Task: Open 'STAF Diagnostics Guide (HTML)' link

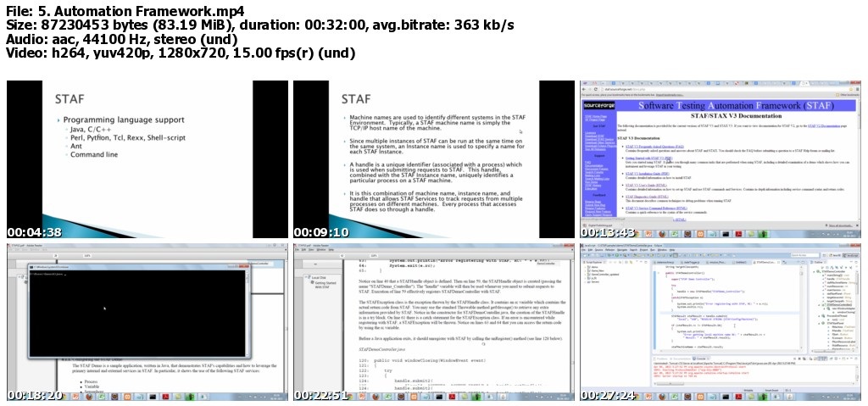Action: [x=648, y=197]
